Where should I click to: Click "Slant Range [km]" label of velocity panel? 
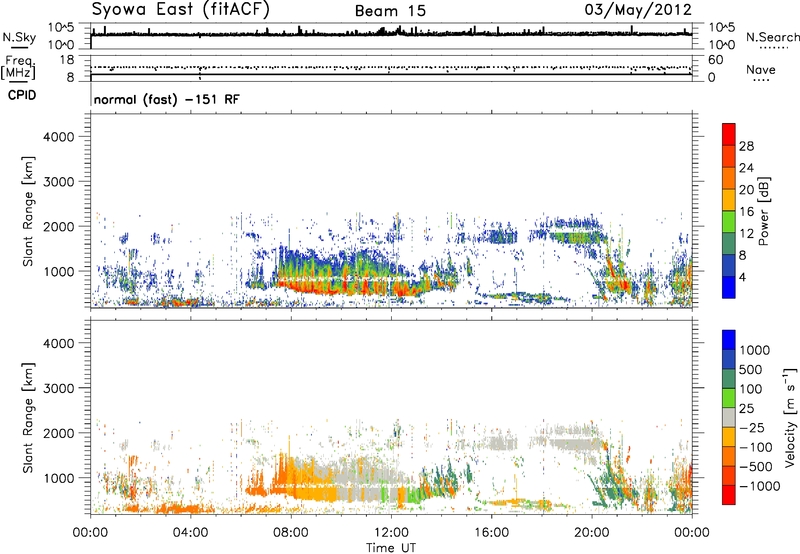[28, 417]
